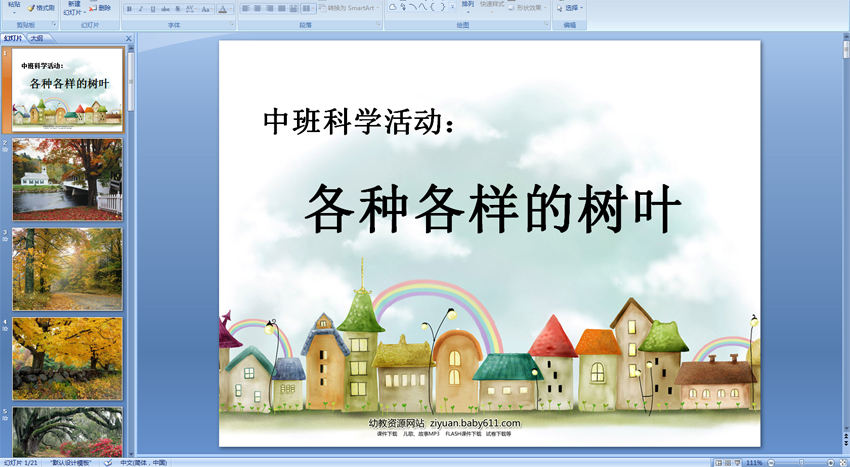This screenshot has width=850, height=467.
Task: Center align the text
Action: coord(257,9)
